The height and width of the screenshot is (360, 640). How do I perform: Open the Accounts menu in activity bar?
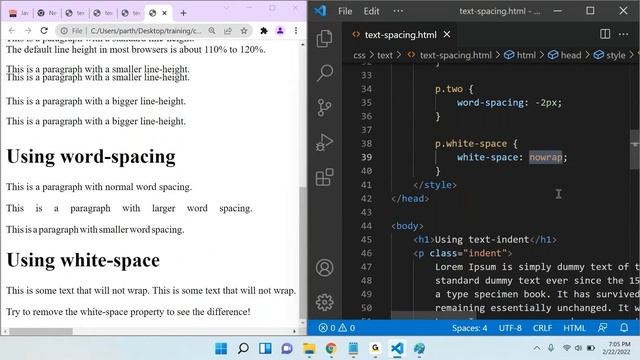pyautogui.click(x=324, y=268)
